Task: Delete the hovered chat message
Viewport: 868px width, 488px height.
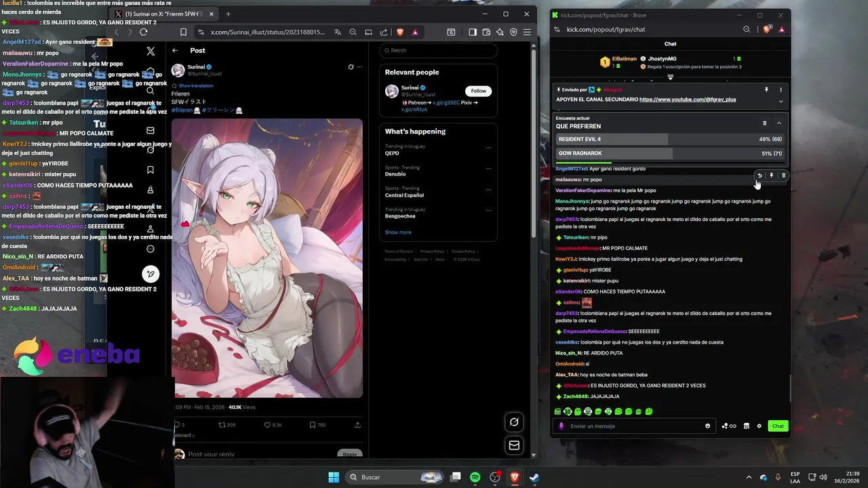Action: click(x=783, y=176)
